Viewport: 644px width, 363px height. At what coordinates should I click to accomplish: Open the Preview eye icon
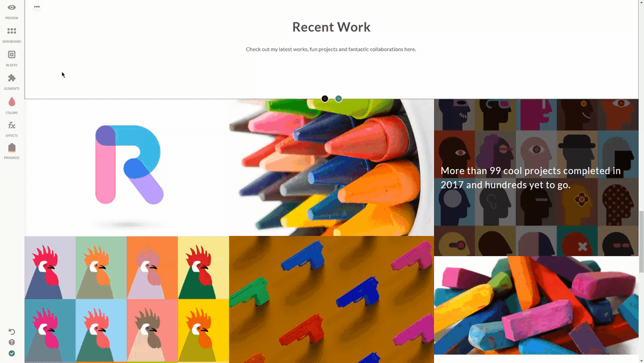[12, 8]
